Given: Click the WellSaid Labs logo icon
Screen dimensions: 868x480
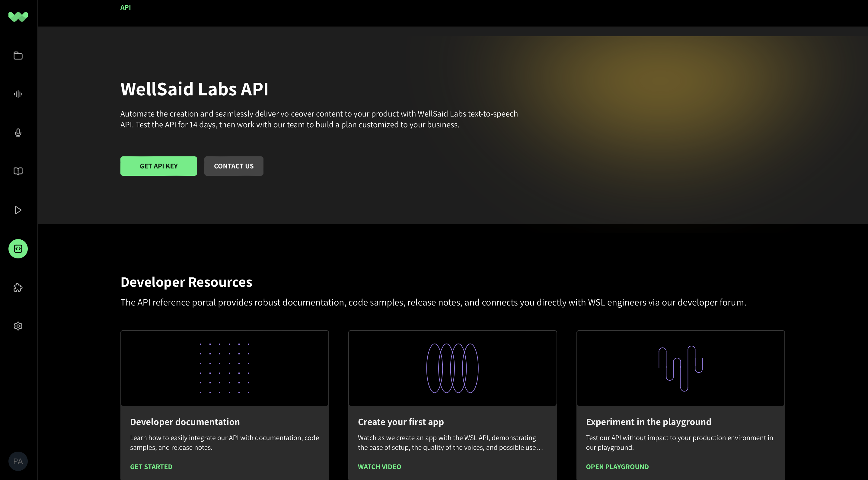Looking at the screenshot, I should (18, 17).
